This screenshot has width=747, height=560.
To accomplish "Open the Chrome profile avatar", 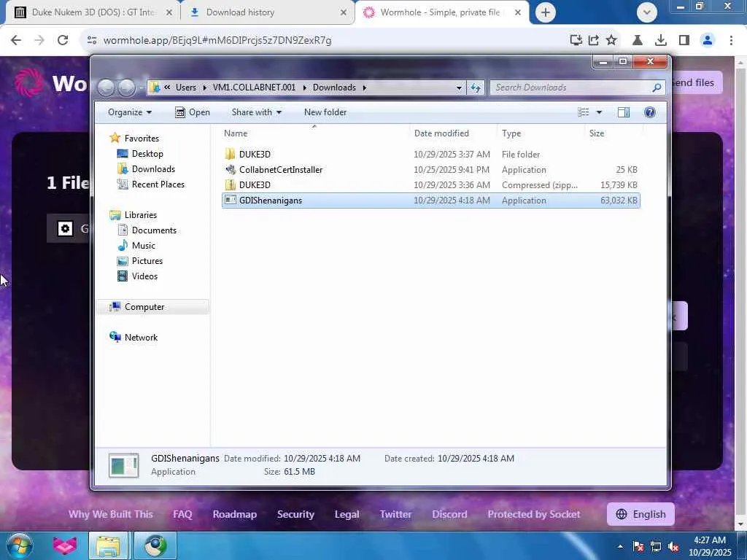I will [x=708, y=40].
